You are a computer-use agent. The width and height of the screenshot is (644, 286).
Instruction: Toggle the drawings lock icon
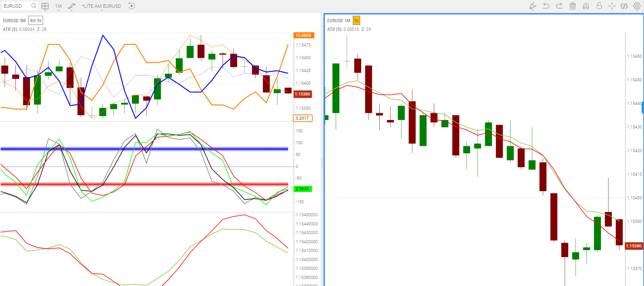coord(599,5)
